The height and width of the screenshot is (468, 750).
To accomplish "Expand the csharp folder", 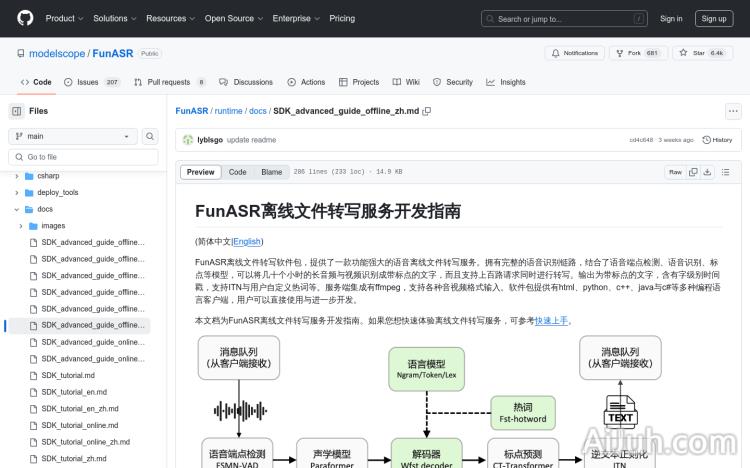I will (16, 176).
